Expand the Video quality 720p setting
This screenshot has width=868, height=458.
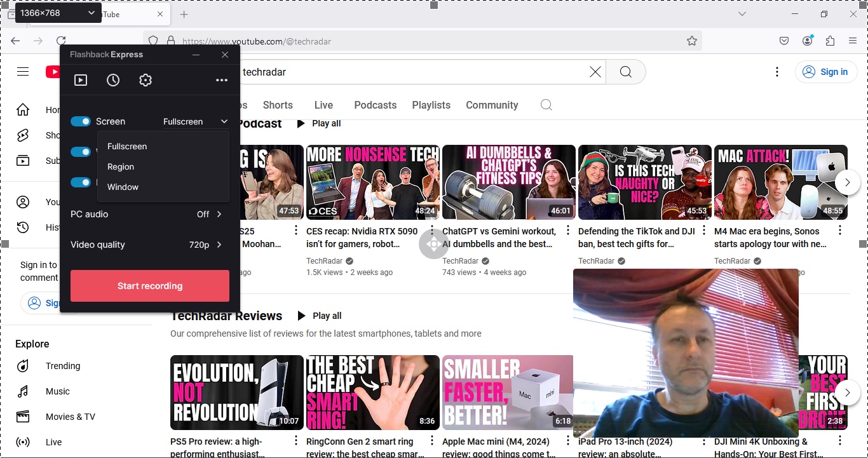(206, 245)
